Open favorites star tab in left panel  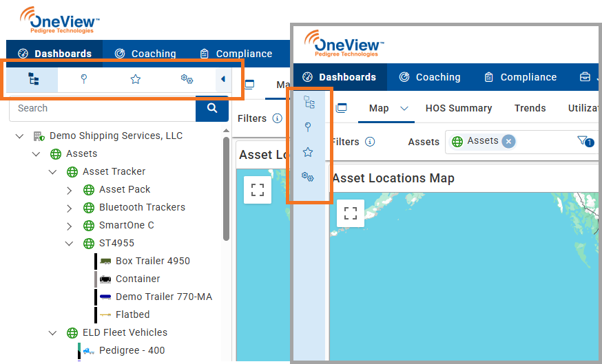136,79
